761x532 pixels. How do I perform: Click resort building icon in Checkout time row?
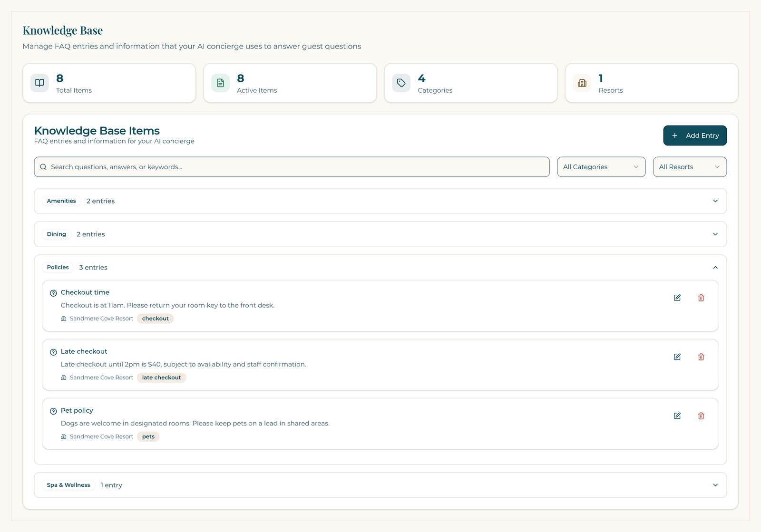pyautogui.click(x=64, y=319)
